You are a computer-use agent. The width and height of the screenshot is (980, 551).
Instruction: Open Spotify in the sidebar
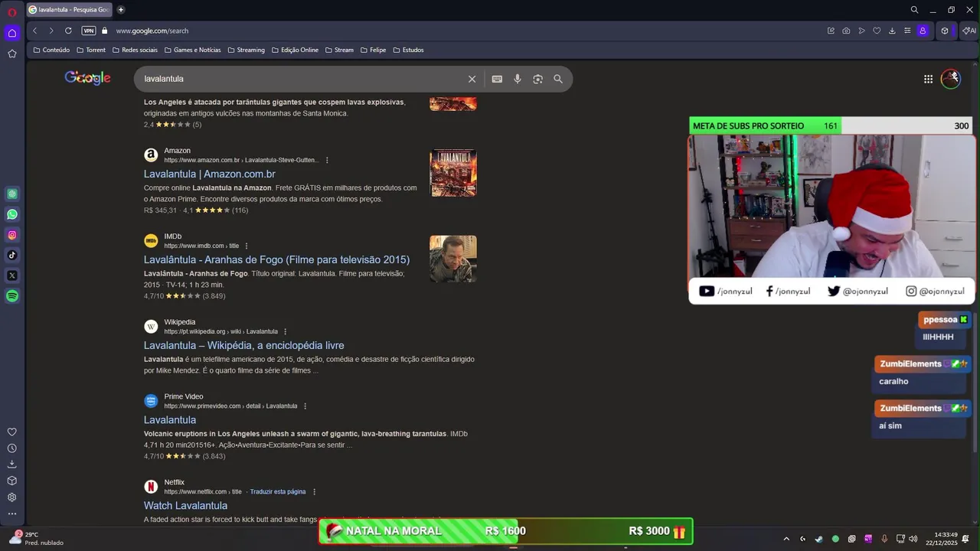click(11, 296)
